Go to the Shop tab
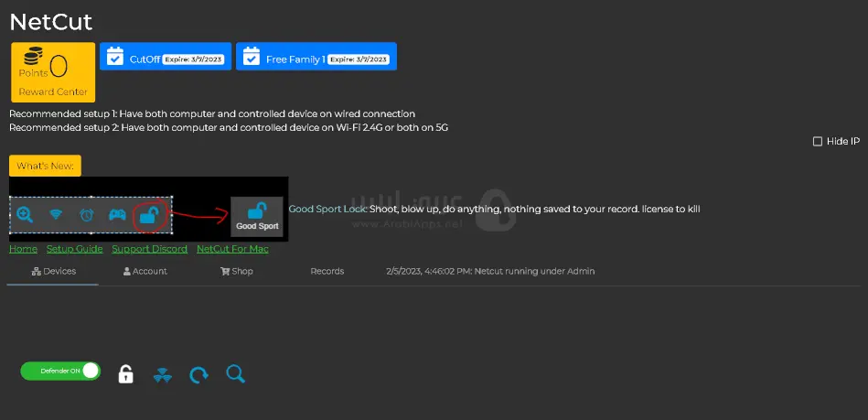 (237, 272)
